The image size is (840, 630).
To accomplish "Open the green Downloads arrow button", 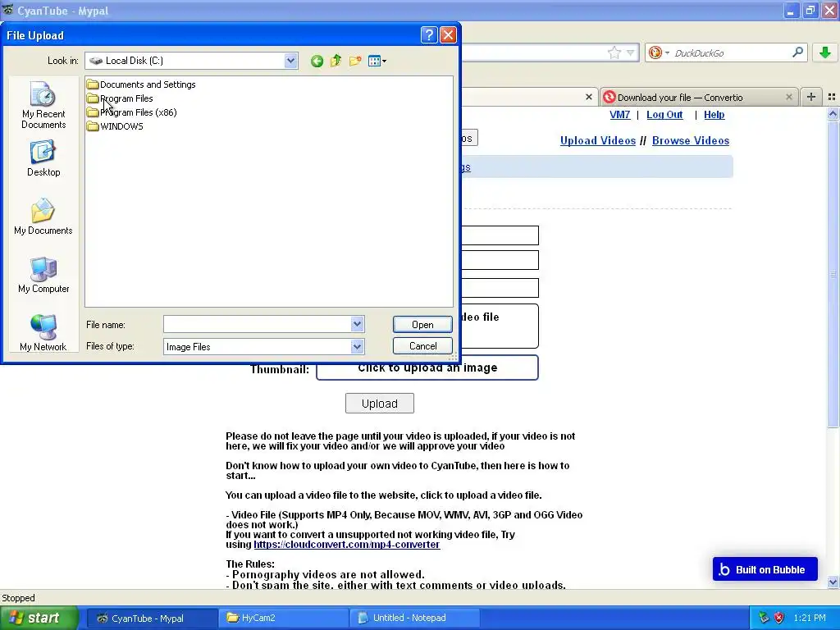I will (825, 52).
